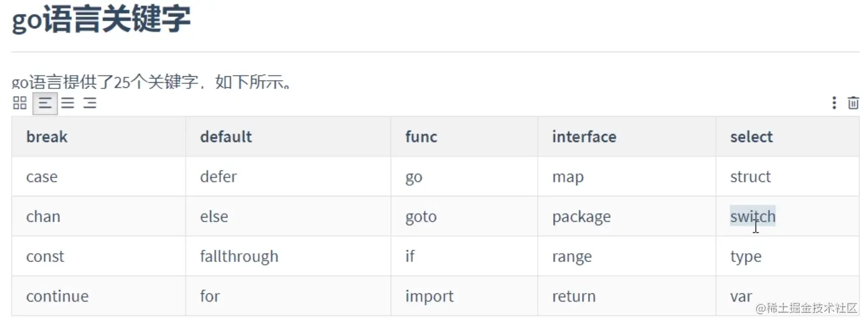Delete the table with the trash icon
This screenshot has width=868, height=325.
tap(853, 103)
